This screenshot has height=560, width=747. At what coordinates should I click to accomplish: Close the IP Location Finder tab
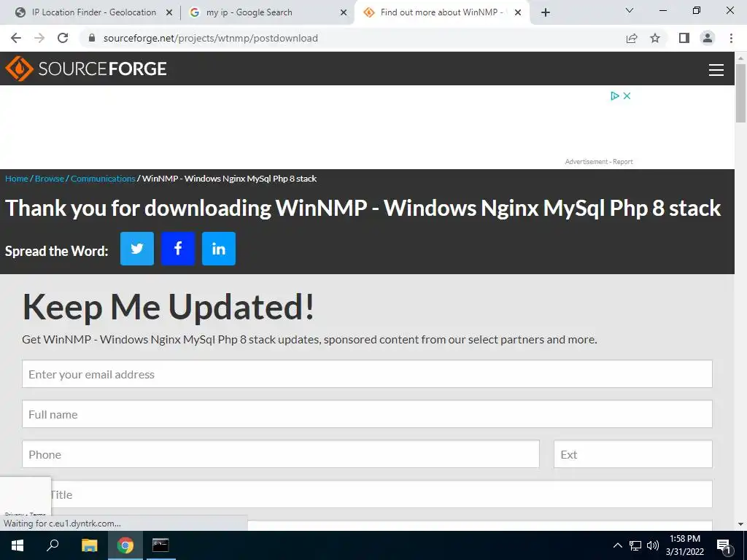169,12
